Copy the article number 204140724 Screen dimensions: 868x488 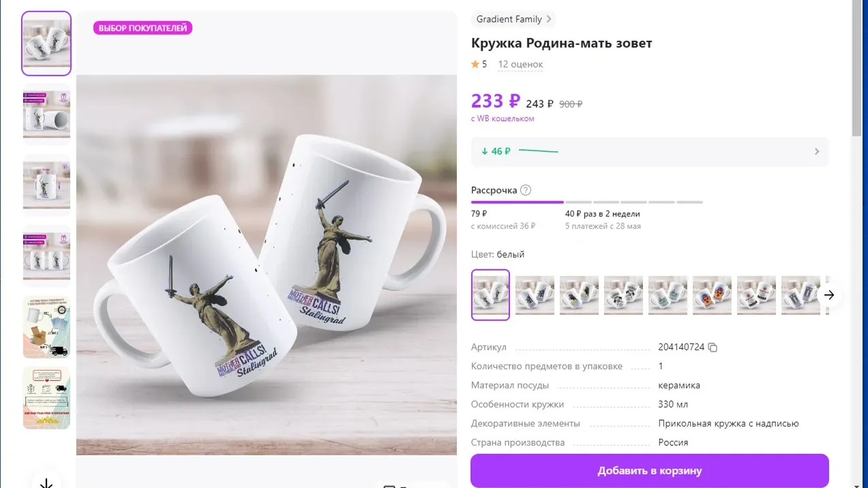point(713,348)
